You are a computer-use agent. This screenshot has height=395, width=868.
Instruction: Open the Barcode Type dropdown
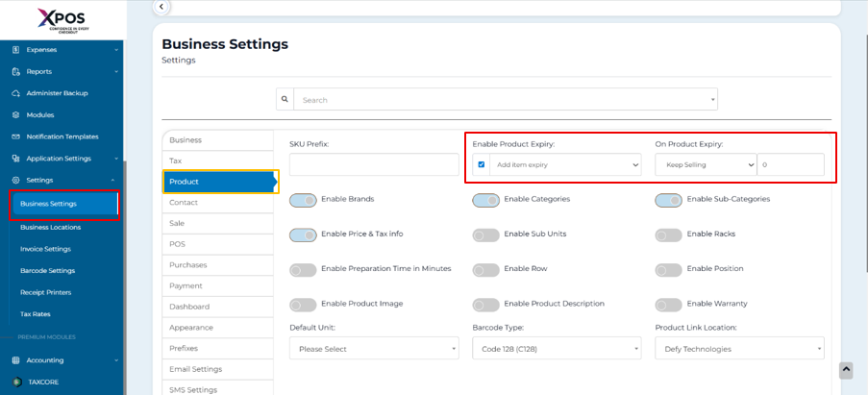(x=556, y=349)
